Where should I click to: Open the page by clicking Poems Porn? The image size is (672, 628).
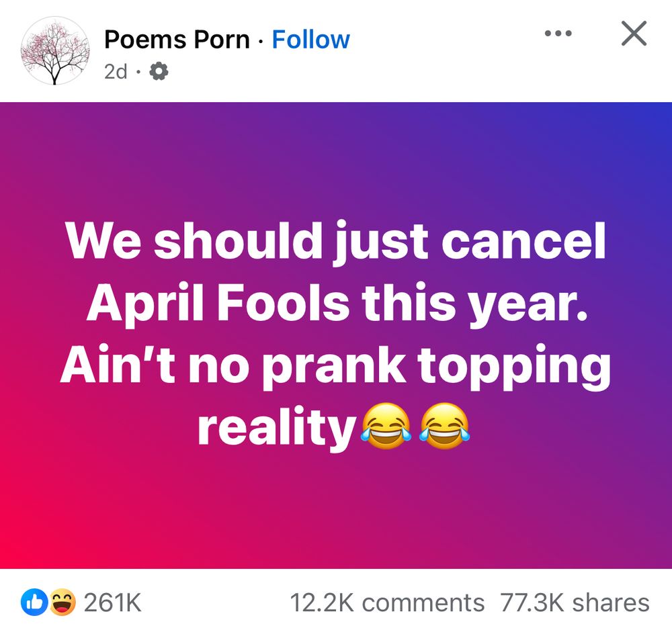[x=177, y=39]
